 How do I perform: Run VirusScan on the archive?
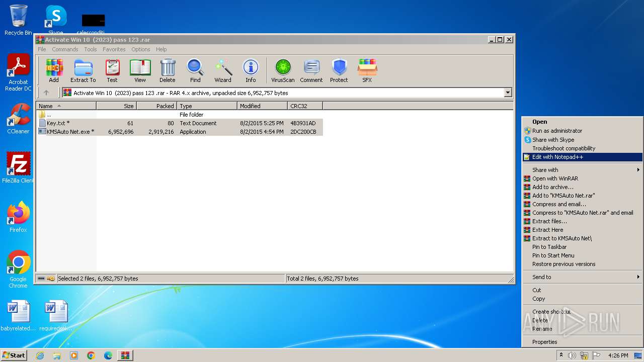point(283,71)
